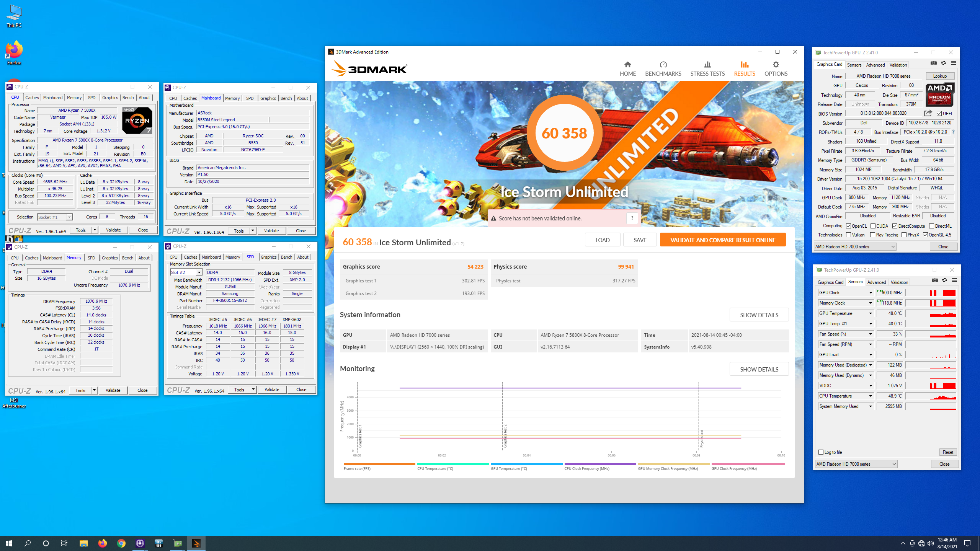Open the Firefox desktop shortcut

point(14,53)
